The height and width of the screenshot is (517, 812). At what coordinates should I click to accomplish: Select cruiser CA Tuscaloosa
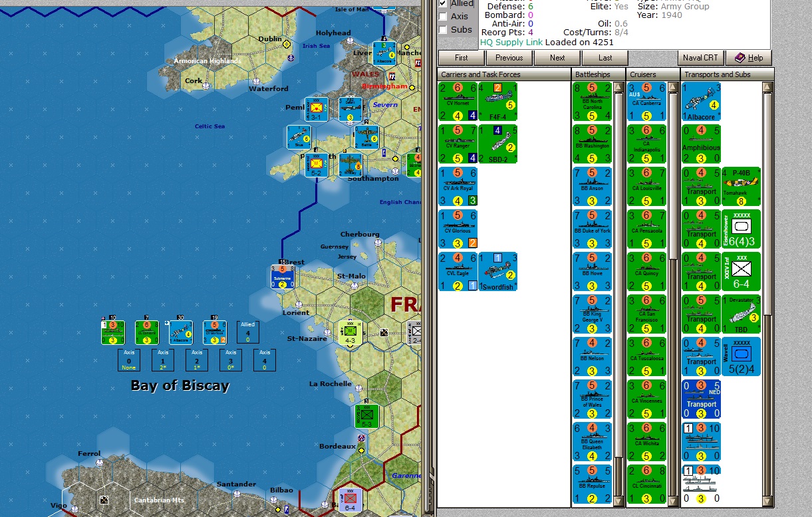(646, 357)
